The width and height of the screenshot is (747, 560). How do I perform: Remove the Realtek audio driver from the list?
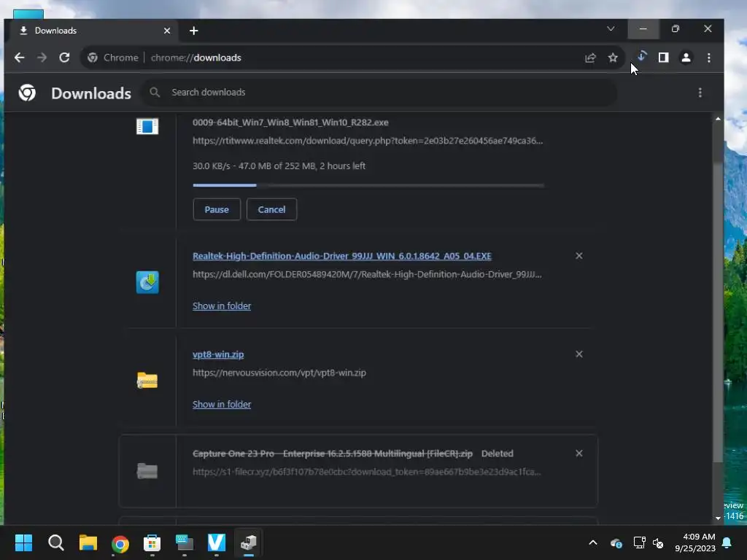[578, 256]
